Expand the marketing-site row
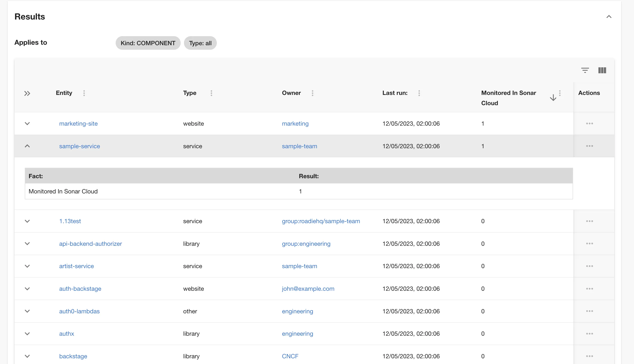Viewport: 634px width, 364px height. [27, 123]
